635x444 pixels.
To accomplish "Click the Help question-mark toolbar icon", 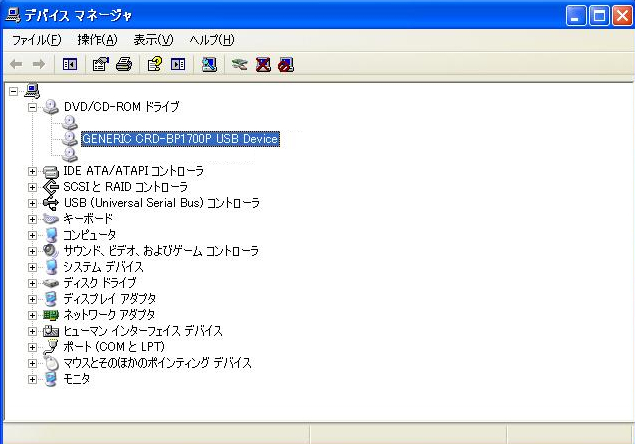I will click(155, 64).
